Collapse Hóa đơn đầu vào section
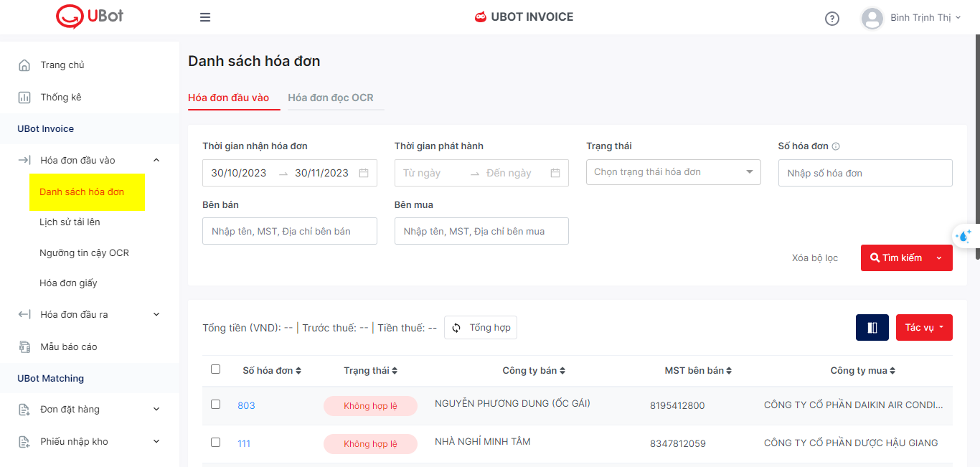 click(156, 160)
